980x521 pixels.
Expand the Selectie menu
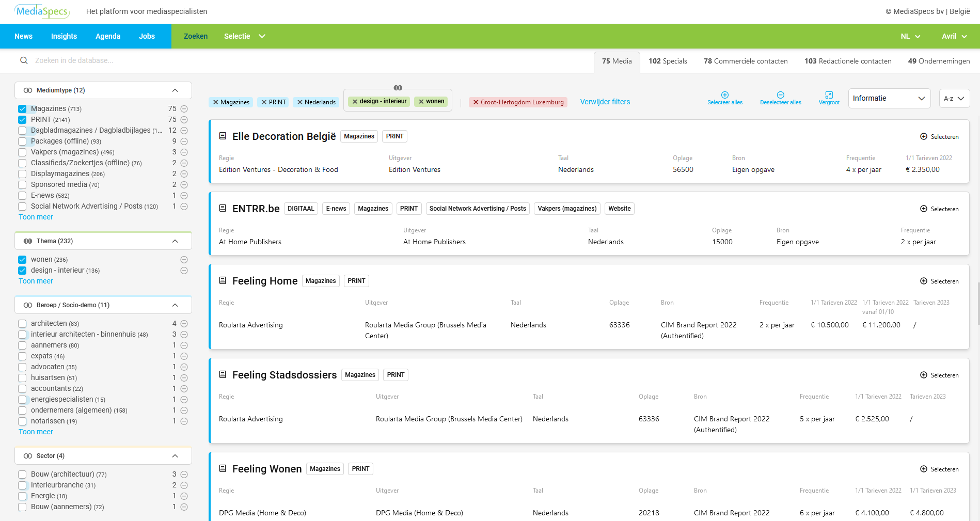(x=245, y=36)
